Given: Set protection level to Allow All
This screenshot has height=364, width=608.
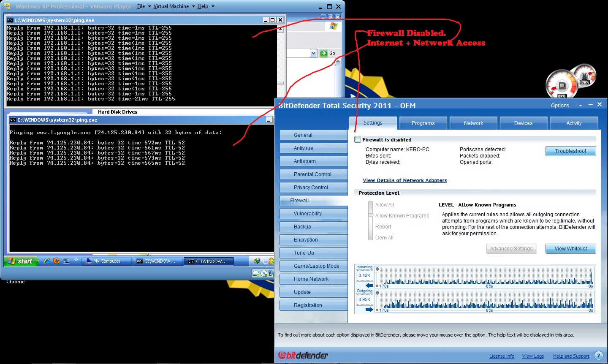Looking at the screenshot, I should 384,205.
